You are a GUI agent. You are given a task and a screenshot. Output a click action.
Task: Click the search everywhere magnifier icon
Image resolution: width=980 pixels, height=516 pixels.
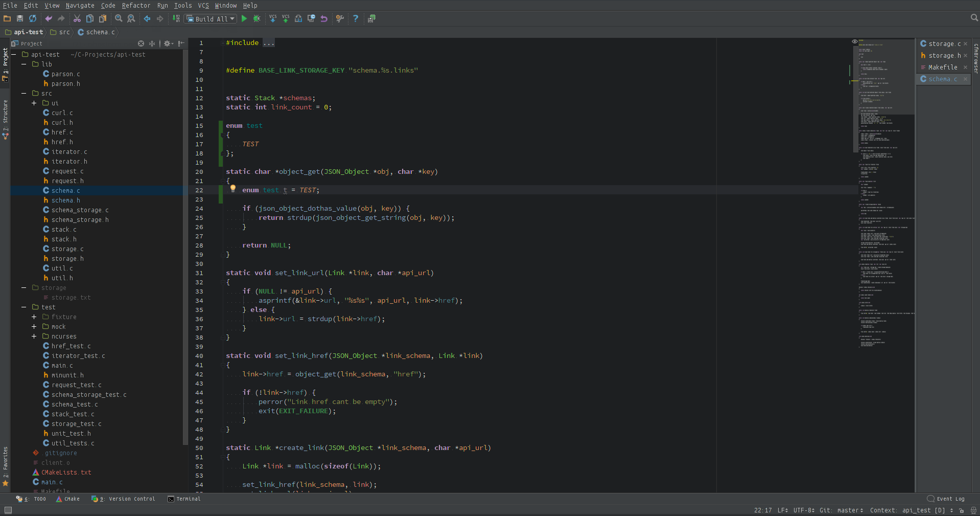coord(974,18)
